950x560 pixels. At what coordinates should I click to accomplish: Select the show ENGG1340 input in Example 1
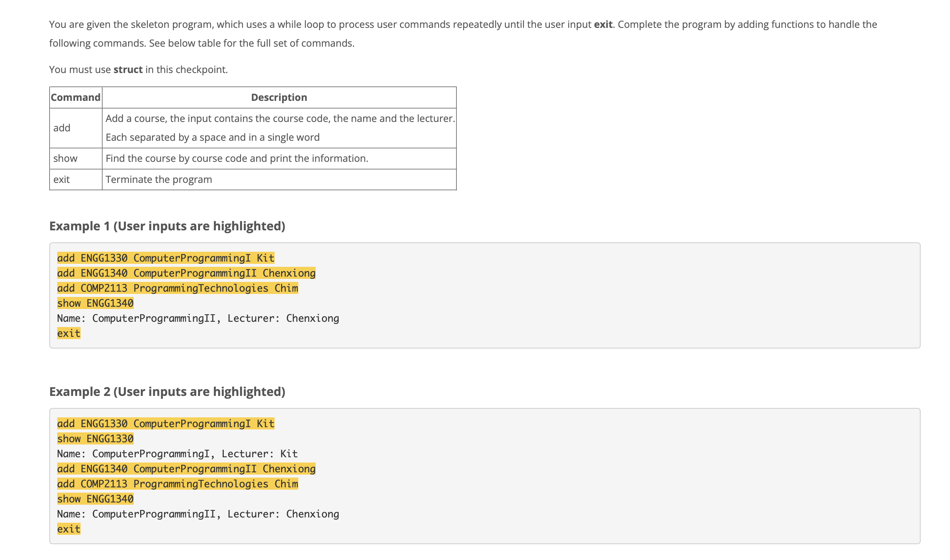tap(95, 303)
